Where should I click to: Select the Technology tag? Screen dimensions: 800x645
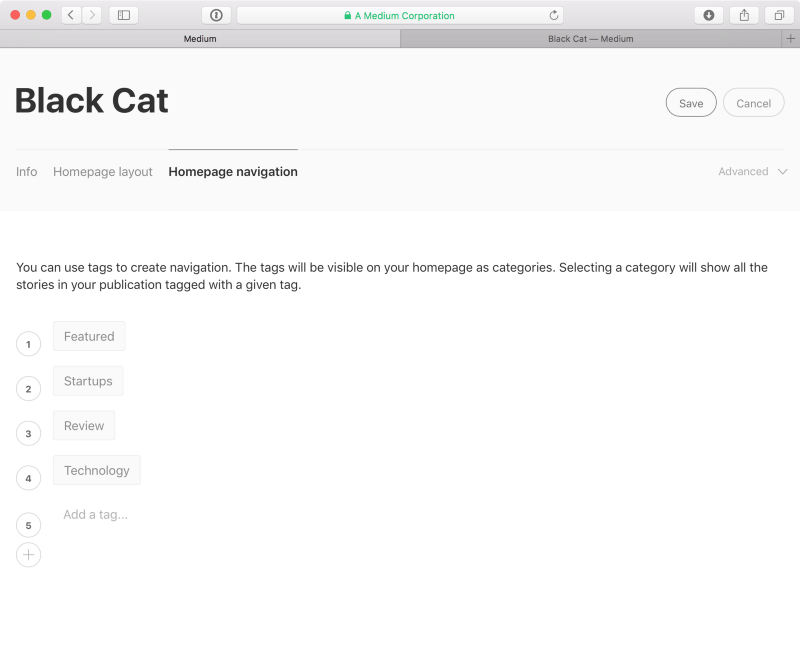(x=97, y=471)
